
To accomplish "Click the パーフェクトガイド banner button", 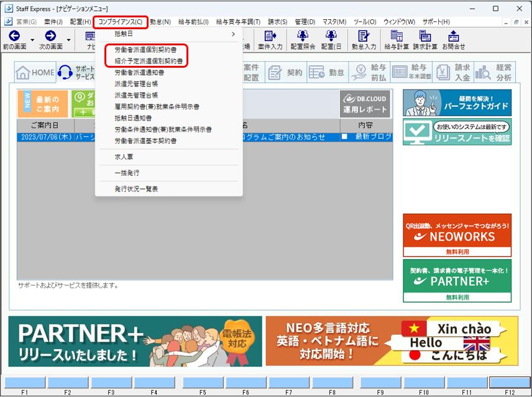I will [x=457, y=103].
